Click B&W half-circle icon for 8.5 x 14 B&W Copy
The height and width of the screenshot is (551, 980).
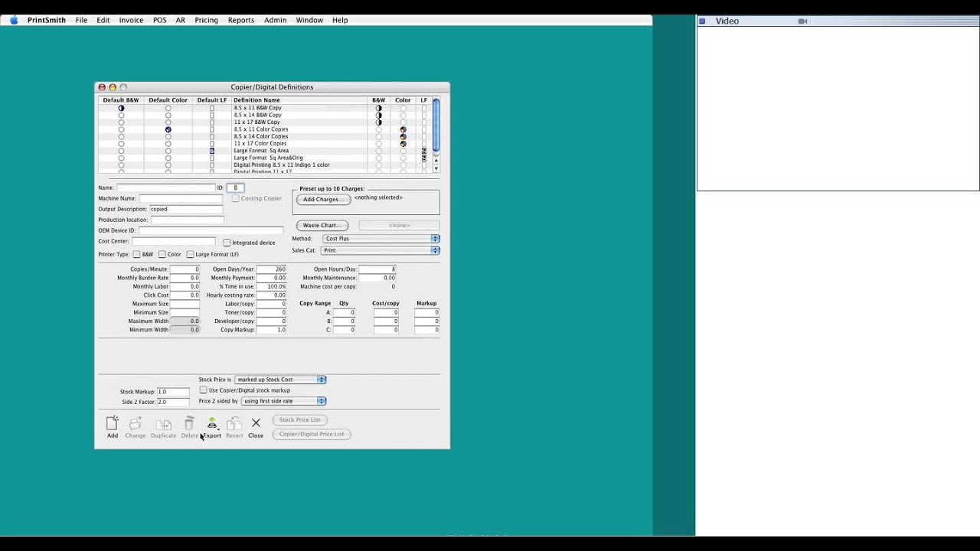[378, 115]
